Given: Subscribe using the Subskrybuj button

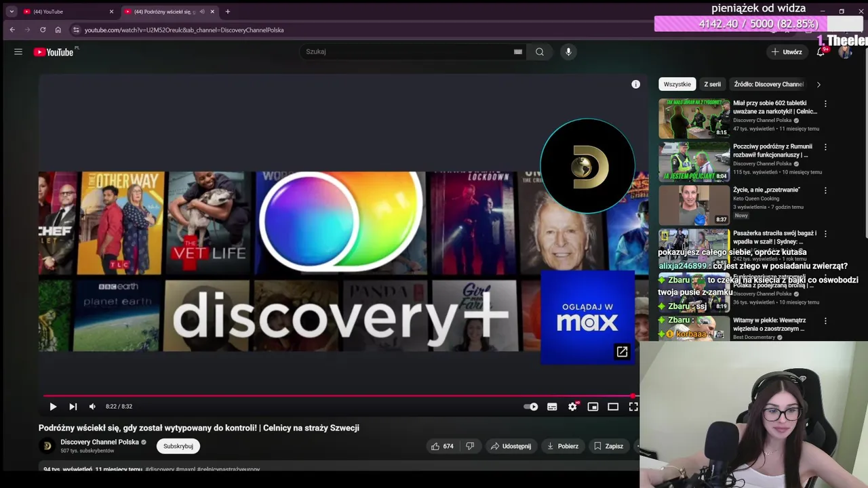Looking at the screenshot, I should point(178,446).
